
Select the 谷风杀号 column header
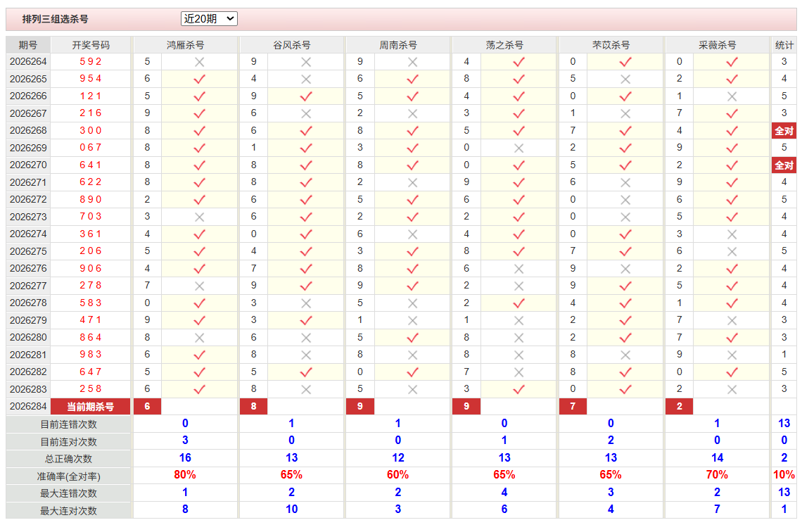[291, 45]
